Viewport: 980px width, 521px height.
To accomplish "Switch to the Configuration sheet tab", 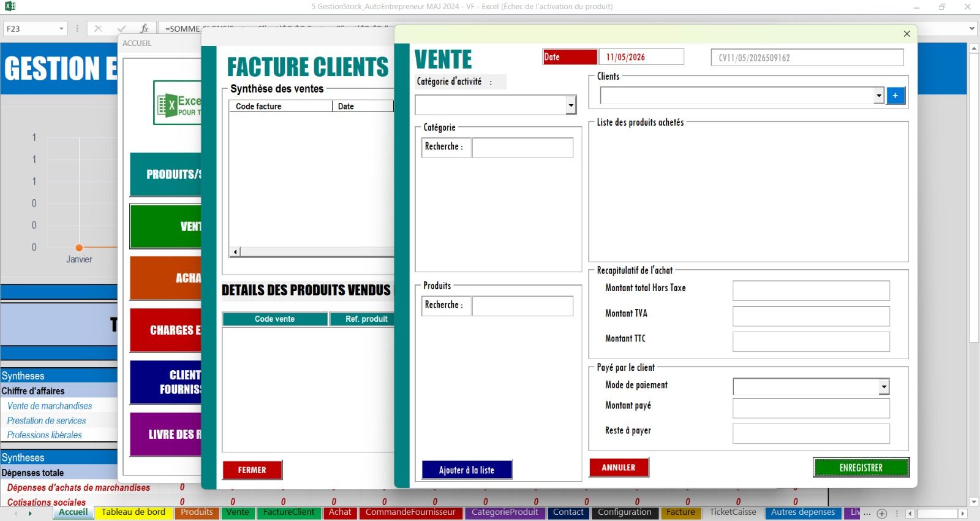I will 625,513.
